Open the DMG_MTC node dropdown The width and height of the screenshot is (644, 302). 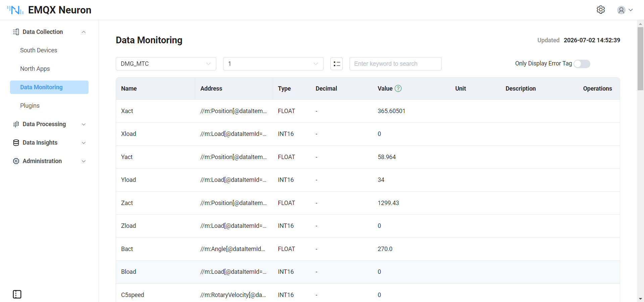point(166,64)
